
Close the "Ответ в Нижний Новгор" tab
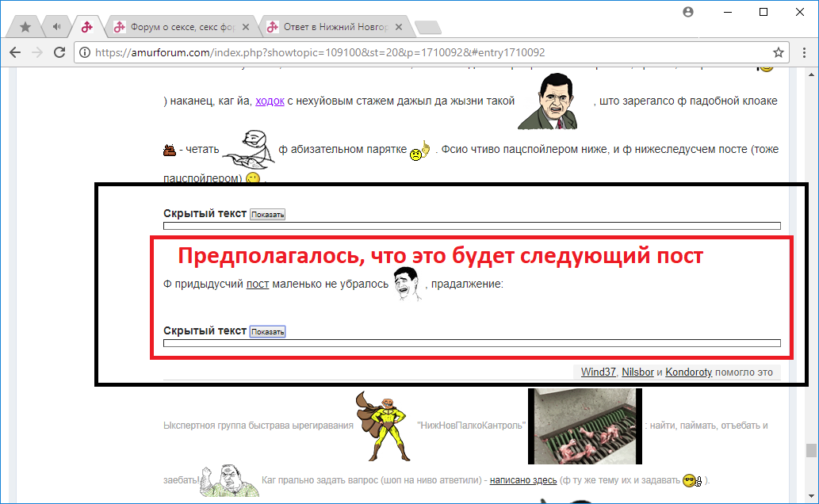[x=399, y=27]
